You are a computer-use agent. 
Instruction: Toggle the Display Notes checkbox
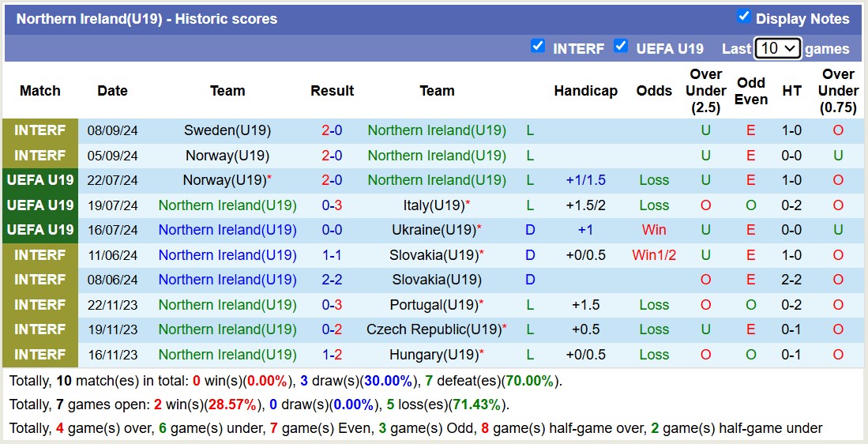tap(743, 17)
